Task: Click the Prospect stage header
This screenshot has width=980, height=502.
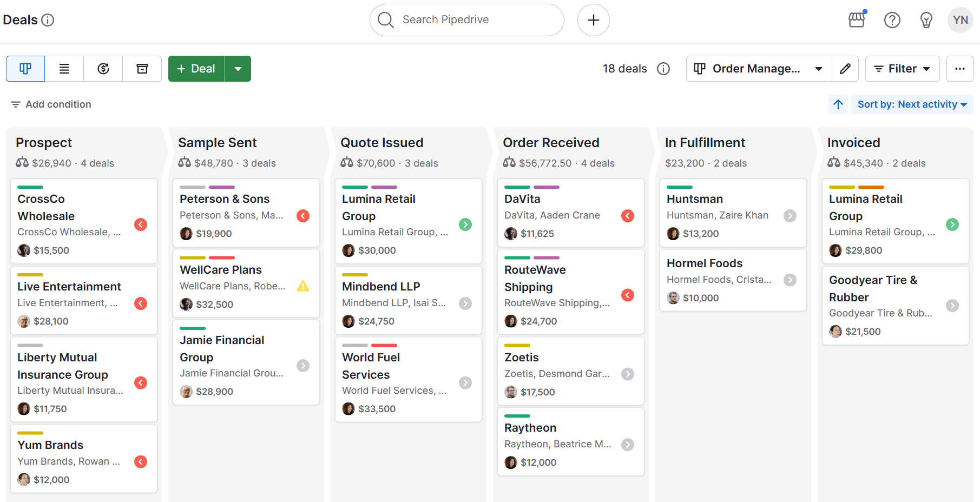Action: pos(44,143)
